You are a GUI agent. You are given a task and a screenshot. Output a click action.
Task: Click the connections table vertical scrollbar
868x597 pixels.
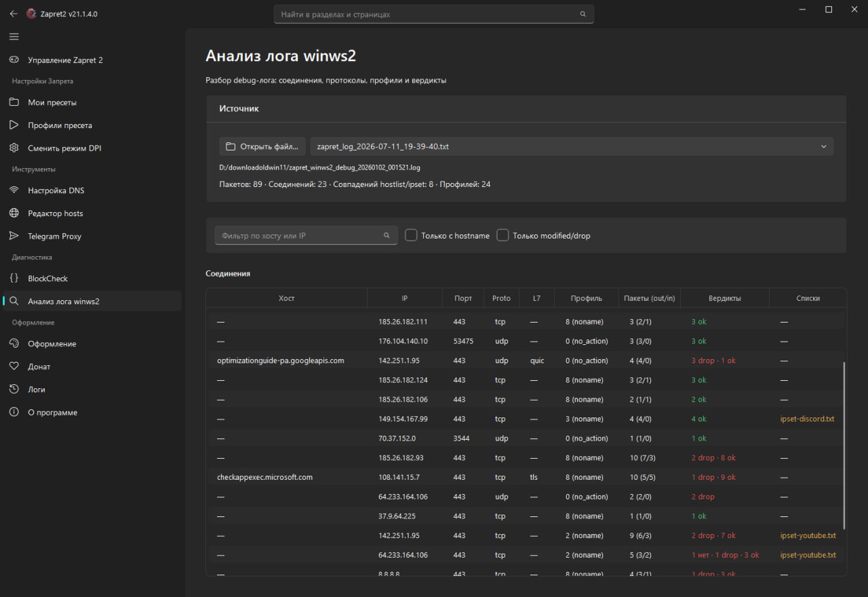click(844, 445)
